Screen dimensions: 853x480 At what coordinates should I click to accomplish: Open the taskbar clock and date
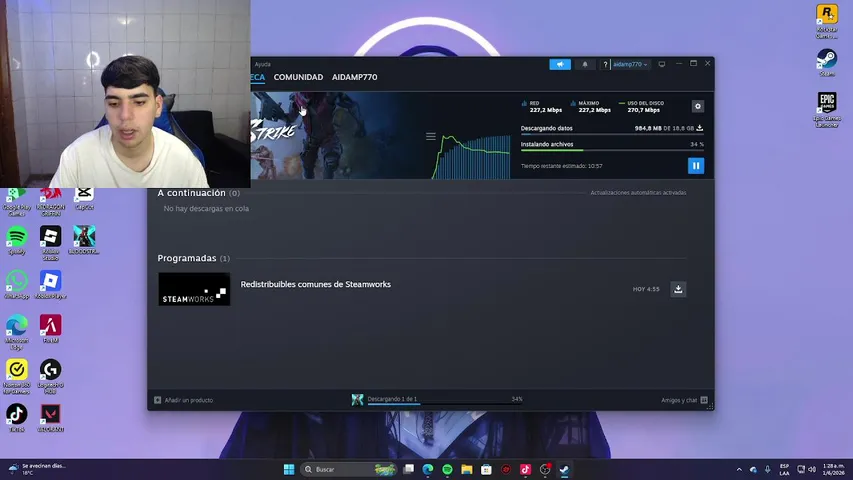click(x=833, y=469)
